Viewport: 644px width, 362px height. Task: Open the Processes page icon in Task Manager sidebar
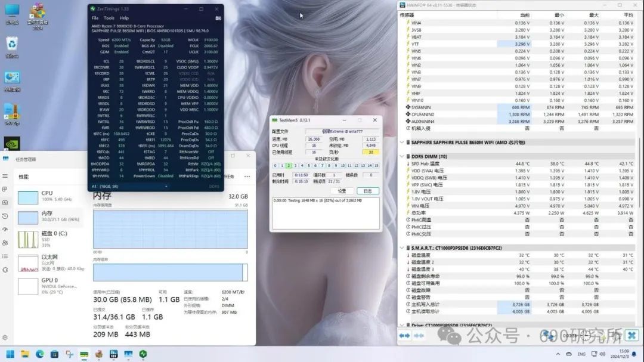pyautogui.click(x=5, y=190)
